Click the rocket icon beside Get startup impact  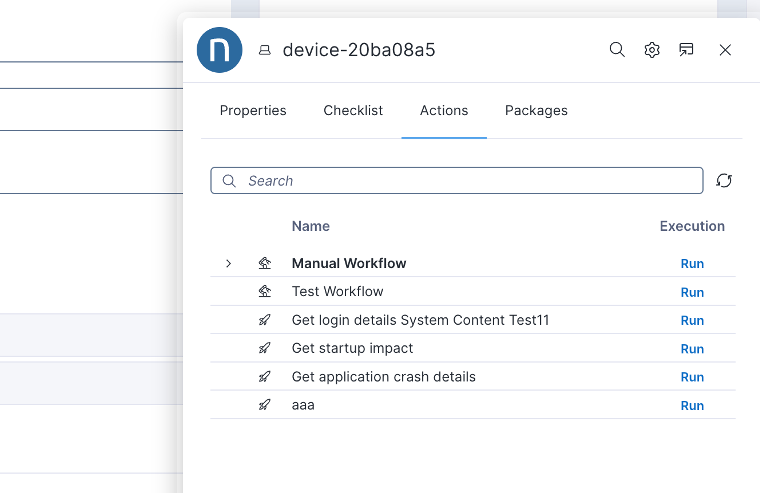click(x=265, y=348)
